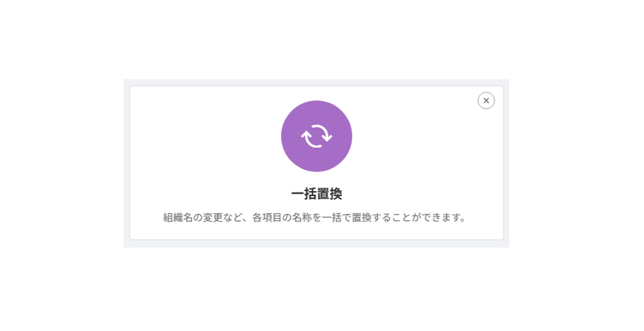
Task: Click the word 組織名 in the description
Action: (x=178, y=217)
